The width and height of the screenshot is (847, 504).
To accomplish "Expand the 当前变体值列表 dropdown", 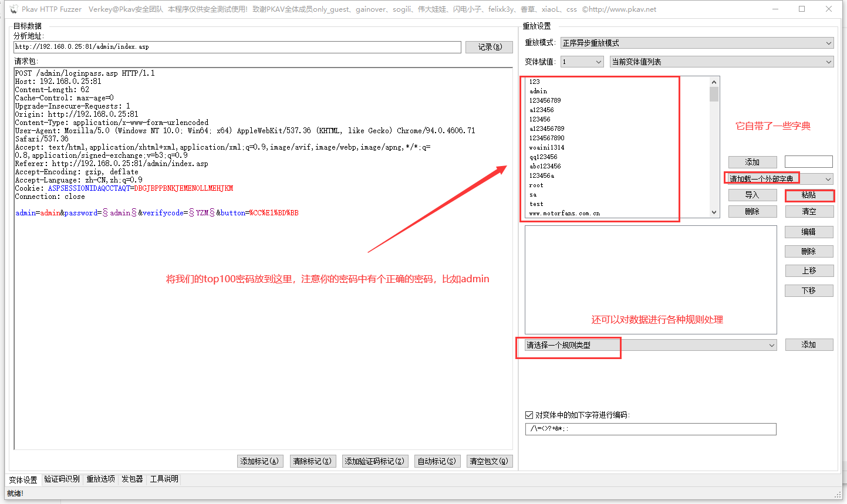I will 721,62.
